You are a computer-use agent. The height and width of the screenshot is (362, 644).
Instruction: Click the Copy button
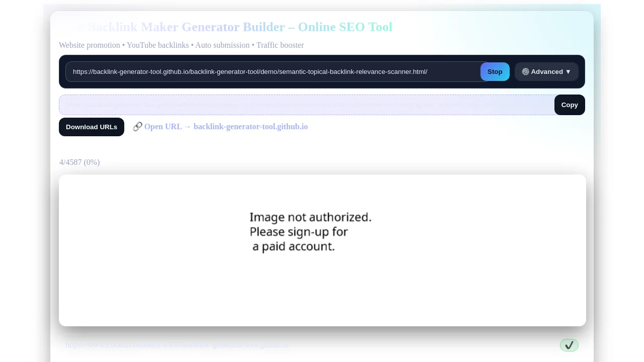point(570,105)
